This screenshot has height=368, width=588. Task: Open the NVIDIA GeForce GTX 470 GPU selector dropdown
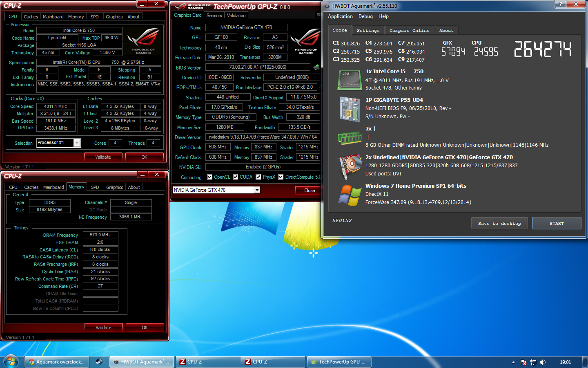tap(257, 190)
